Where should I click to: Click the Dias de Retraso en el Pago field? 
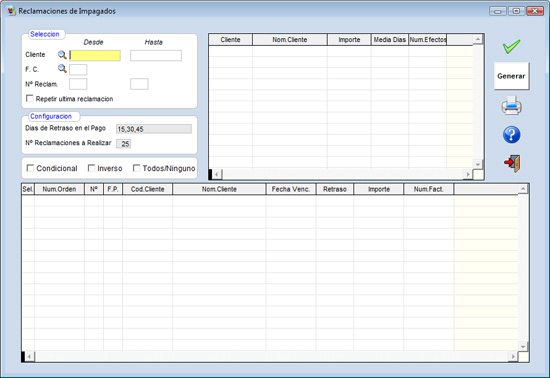point(154,129)
